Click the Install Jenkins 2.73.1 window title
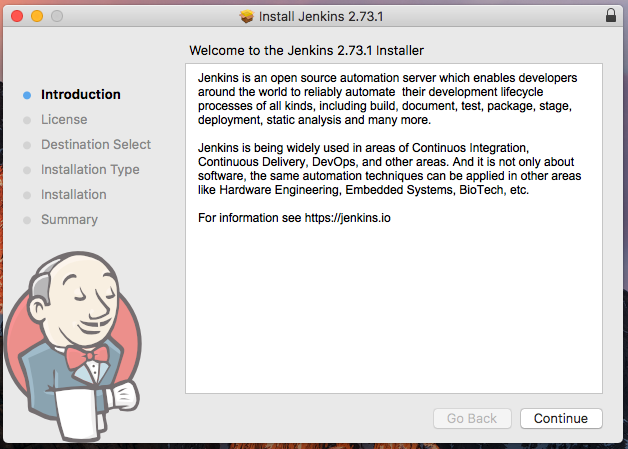 [321, 16]
